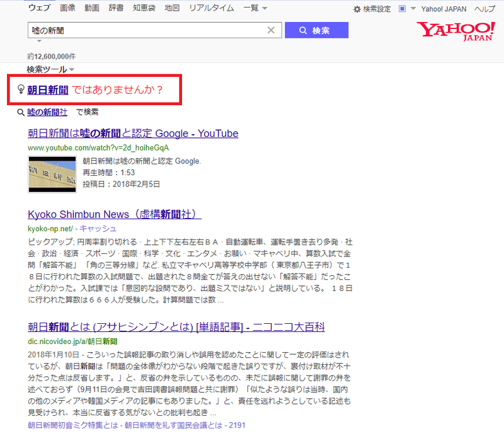
Task: Switch to 動画 video search
Action: [x=91, y=8]
